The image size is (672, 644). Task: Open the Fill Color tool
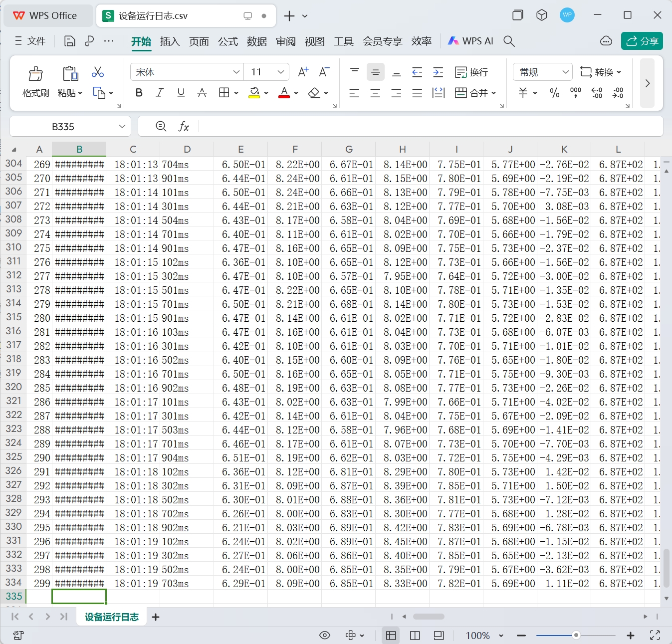pos(255,93)
